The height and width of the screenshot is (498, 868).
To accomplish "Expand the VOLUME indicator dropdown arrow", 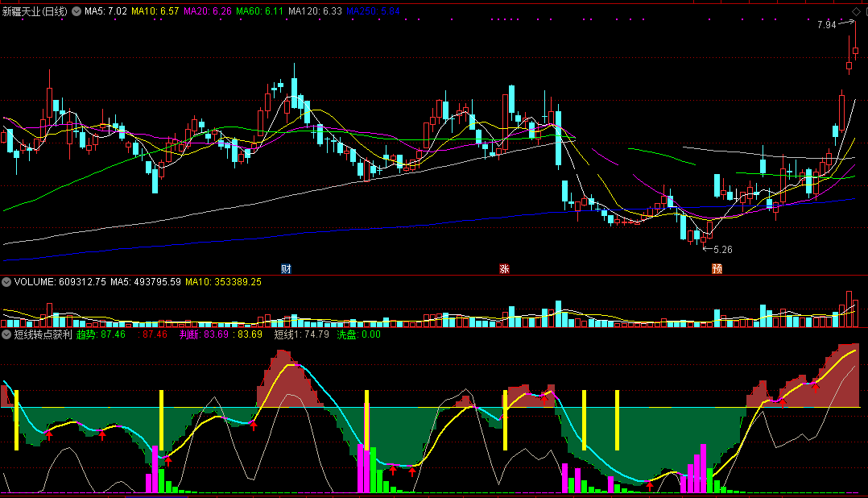I will (x=6, y=282).
